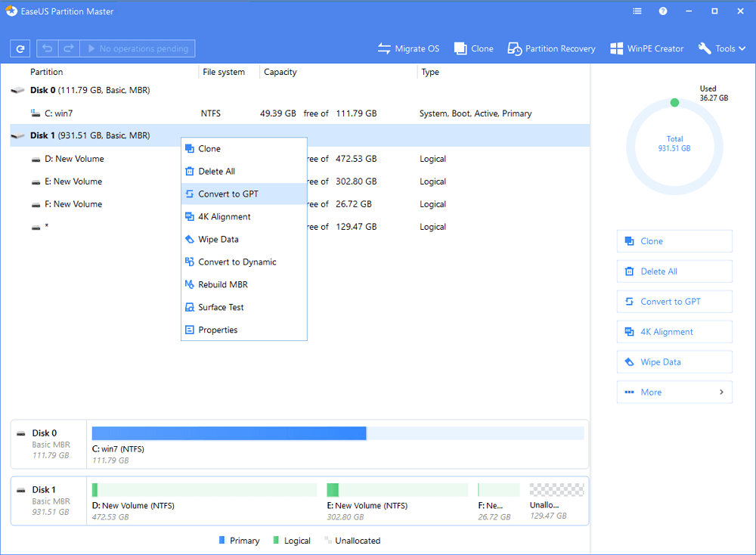Select Convert to GPT context menu item
The height and width of the screenshot is (555, 756).
pos(244,194)
